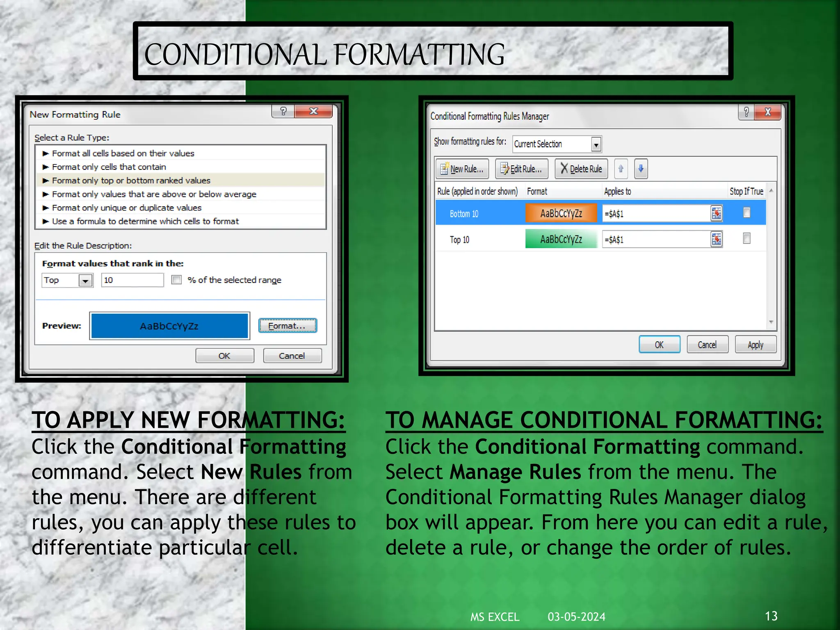Click the New Rule button icon
The image size is (840, 630).
(x=444, y=169)
